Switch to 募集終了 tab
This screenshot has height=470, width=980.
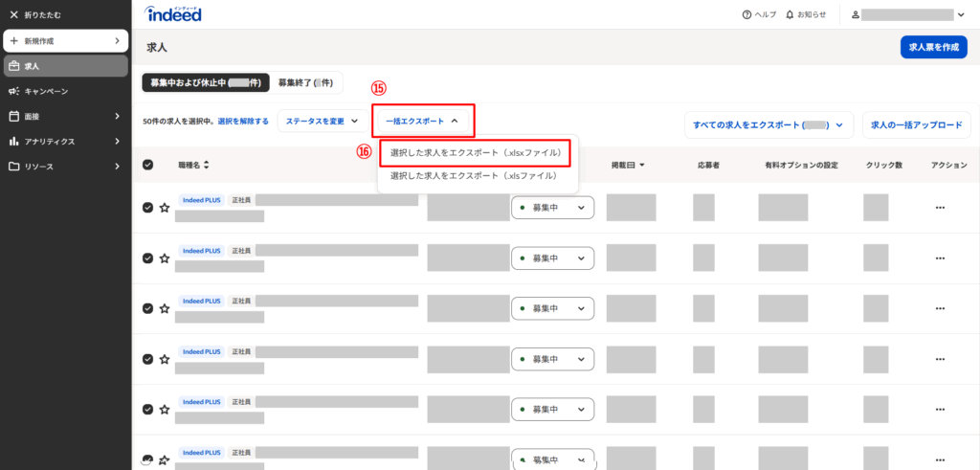click(305, 83)
